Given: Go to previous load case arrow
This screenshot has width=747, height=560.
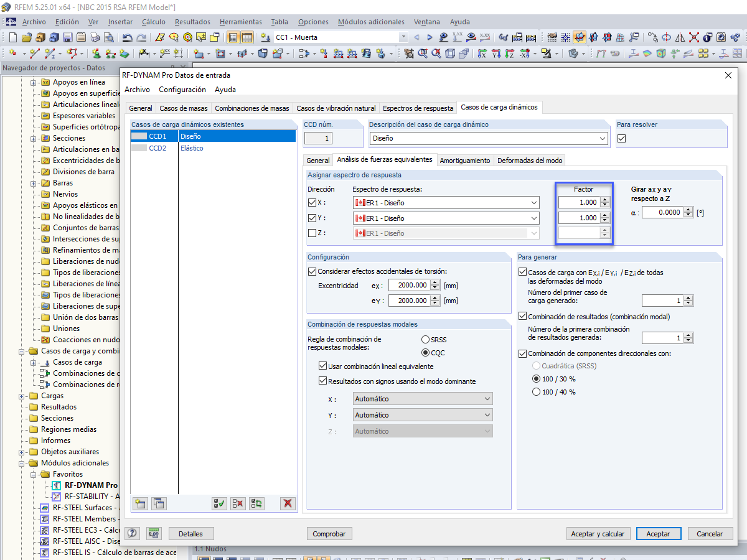Looking at the screenshot, I should (x=416, y=37).
